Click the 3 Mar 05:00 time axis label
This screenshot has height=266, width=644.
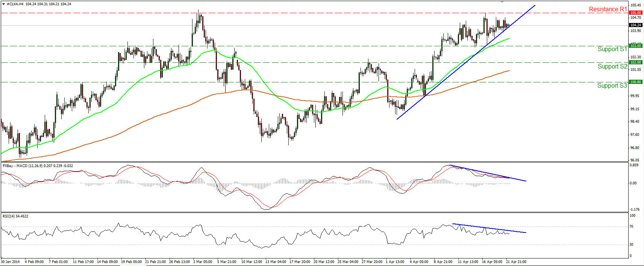[203, 261]
